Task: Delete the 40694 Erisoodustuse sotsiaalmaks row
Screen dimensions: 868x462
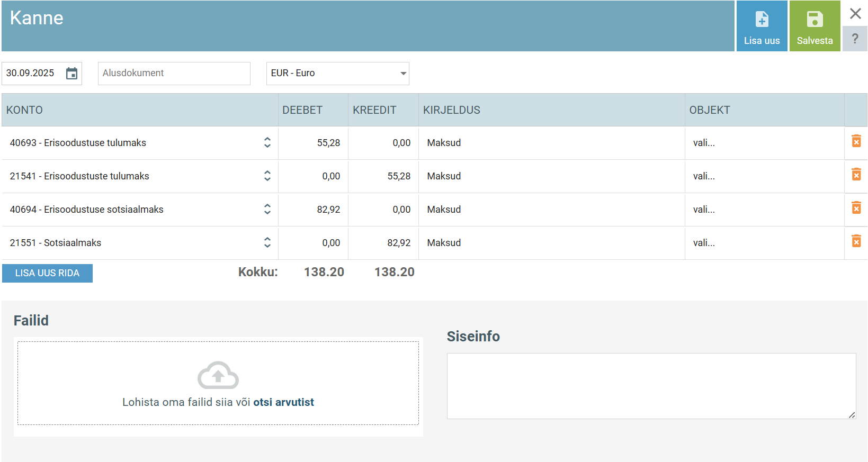Action: pos(856,208)
